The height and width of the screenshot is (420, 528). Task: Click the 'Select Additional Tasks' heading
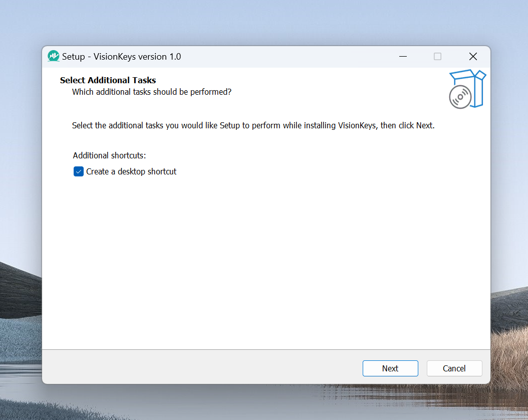pyautogui.click(x=108, y=80)
